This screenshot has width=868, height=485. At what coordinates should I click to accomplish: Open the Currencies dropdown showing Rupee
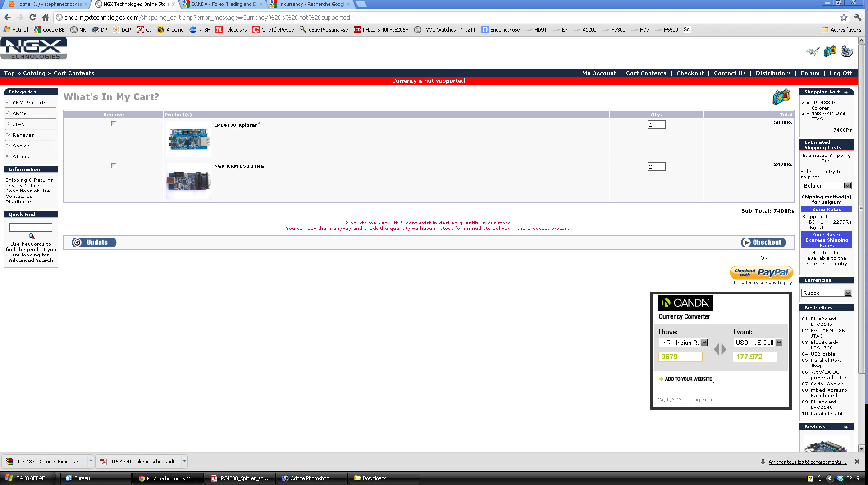827,293
